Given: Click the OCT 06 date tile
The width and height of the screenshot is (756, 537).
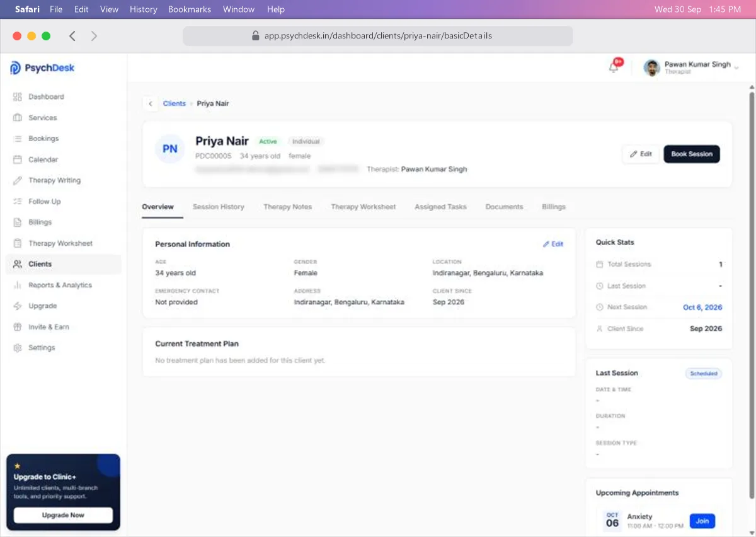Looking at the screenshot, I should tap(612, 520).
